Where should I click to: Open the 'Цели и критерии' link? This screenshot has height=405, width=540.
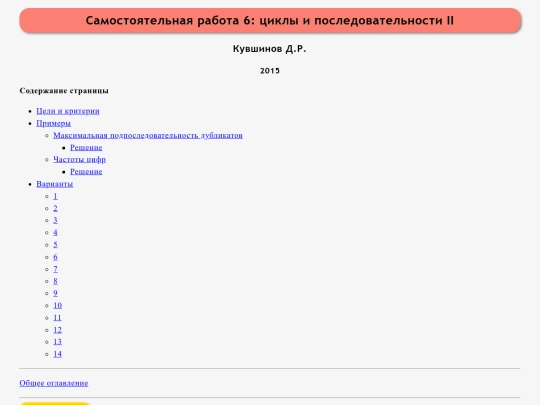(68, 111)
